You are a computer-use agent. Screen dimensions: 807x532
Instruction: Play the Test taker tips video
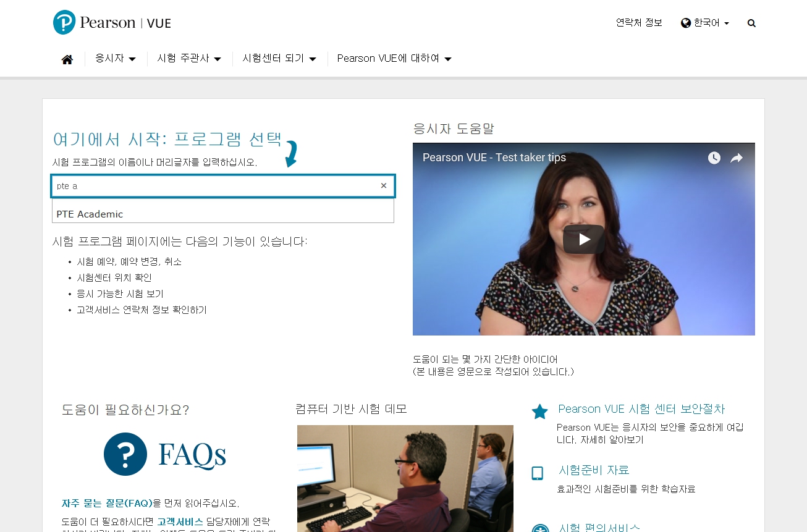(x=583, y=239)
